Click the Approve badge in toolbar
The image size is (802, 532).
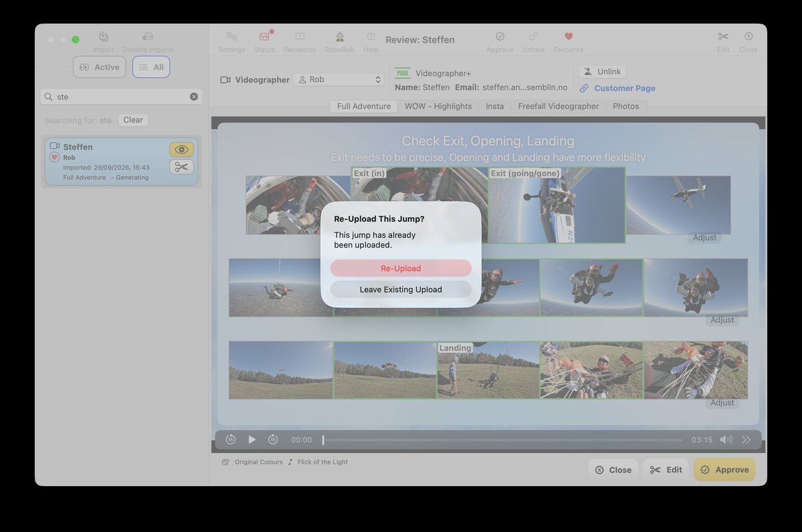[x=500, y=37]
